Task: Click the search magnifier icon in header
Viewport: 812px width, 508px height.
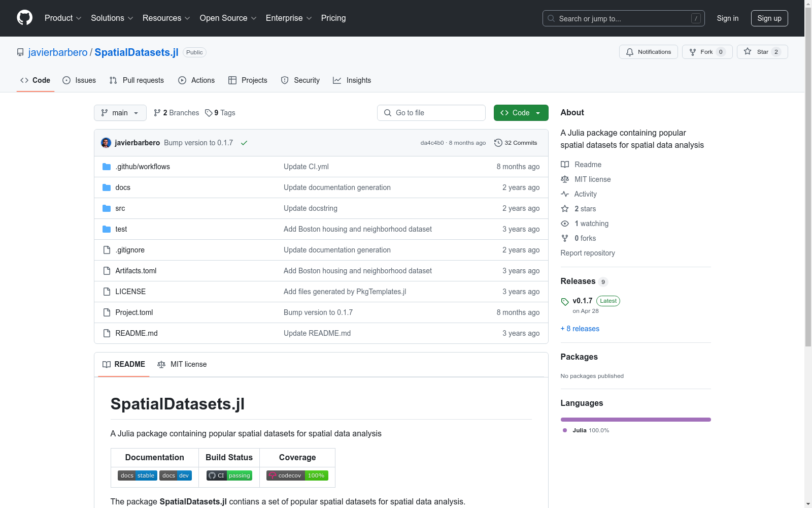Action: [551, 18]
